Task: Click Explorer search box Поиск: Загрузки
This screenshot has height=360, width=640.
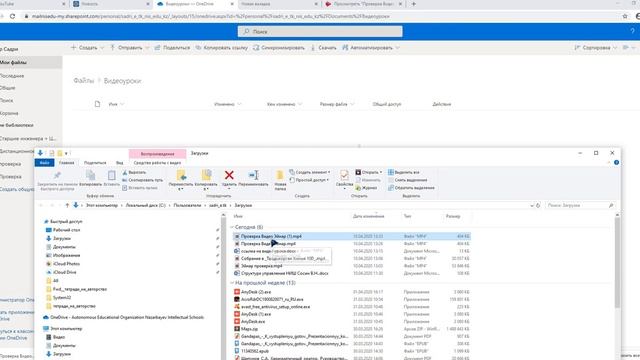Action: pos(580,205)
